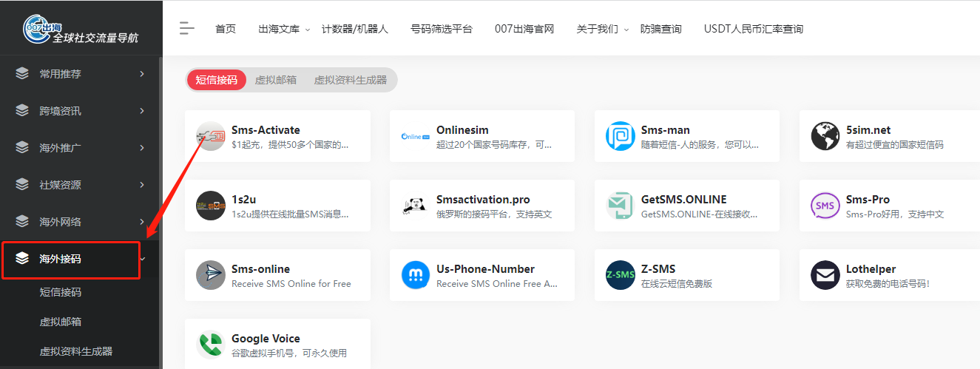Expand the 社媒资源 sidebar arrow
This screenshot has height=369, width=980.
142,185
